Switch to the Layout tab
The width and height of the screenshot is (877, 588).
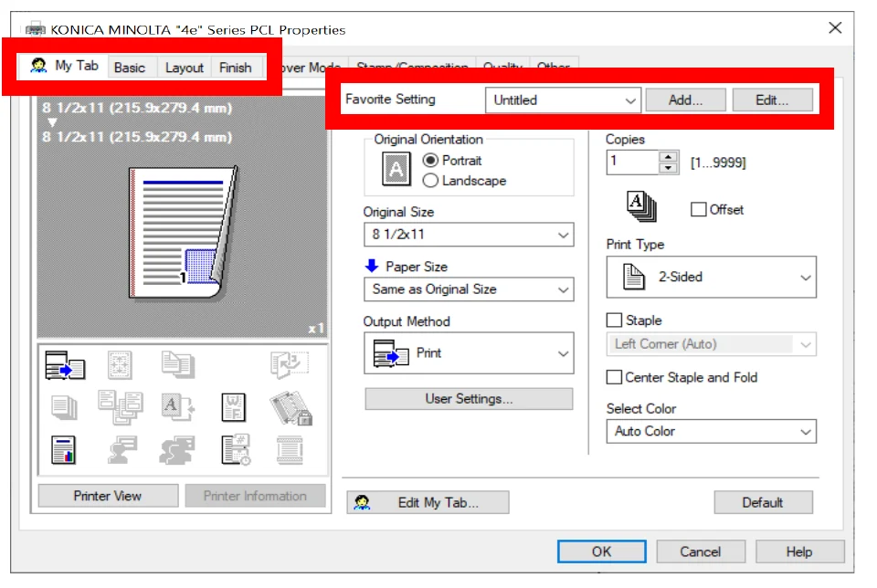184,68
